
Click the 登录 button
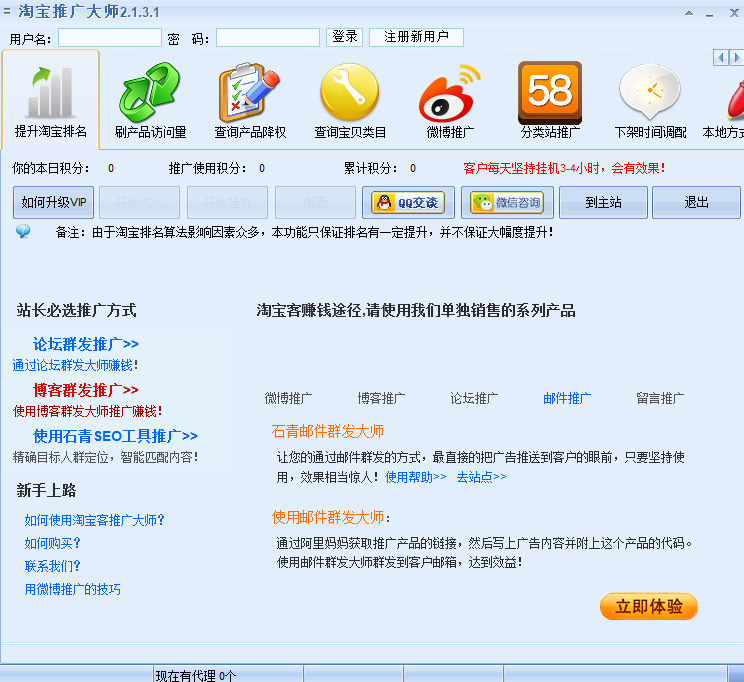tap(344, 37)
